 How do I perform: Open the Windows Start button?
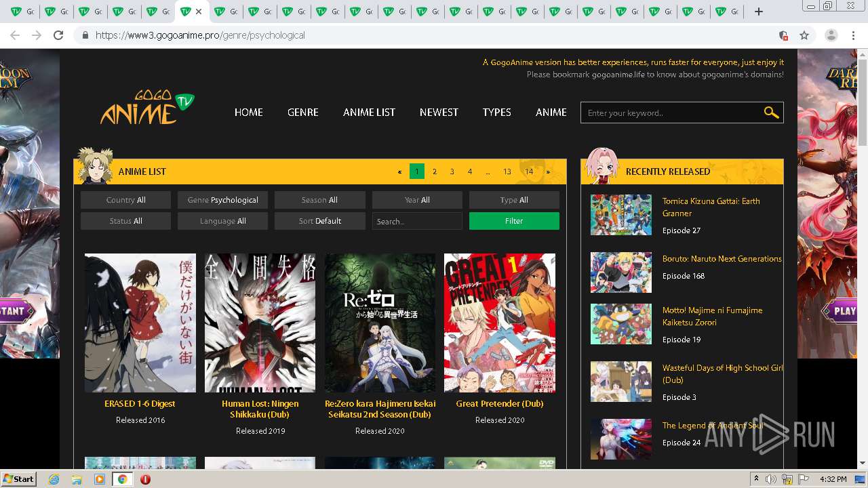pos(18,479)
